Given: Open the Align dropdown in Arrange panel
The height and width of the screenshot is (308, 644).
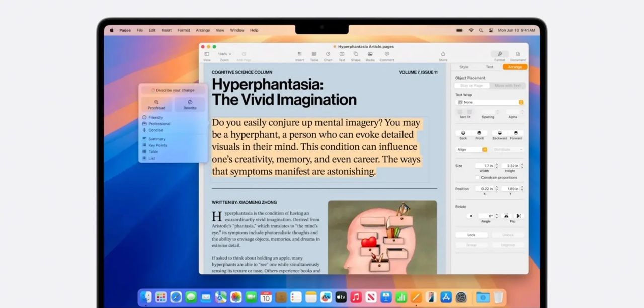Looking at the screenshot, I should pyautogui.click(x=470, y=149).
